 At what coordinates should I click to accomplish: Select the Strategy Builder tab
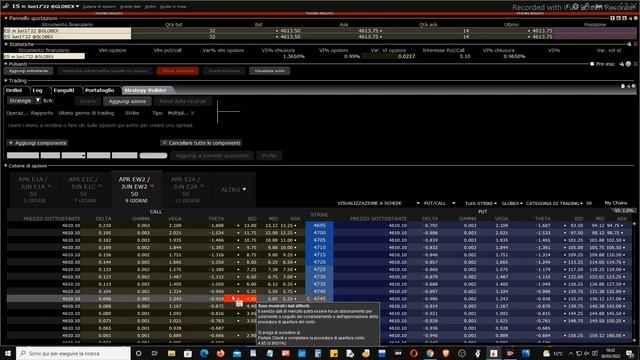point(145,90)
